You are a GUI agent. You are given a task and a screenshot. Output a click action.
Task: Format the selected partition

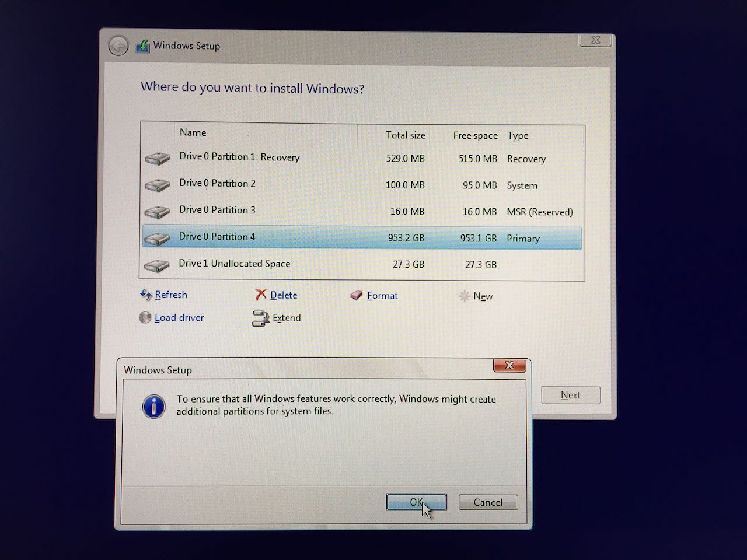coord(382,296)
